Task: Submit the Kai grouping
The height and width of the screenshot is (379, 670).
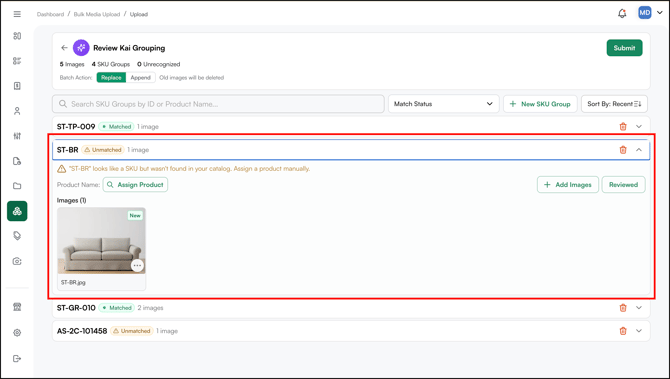Action: click(624, 48)
